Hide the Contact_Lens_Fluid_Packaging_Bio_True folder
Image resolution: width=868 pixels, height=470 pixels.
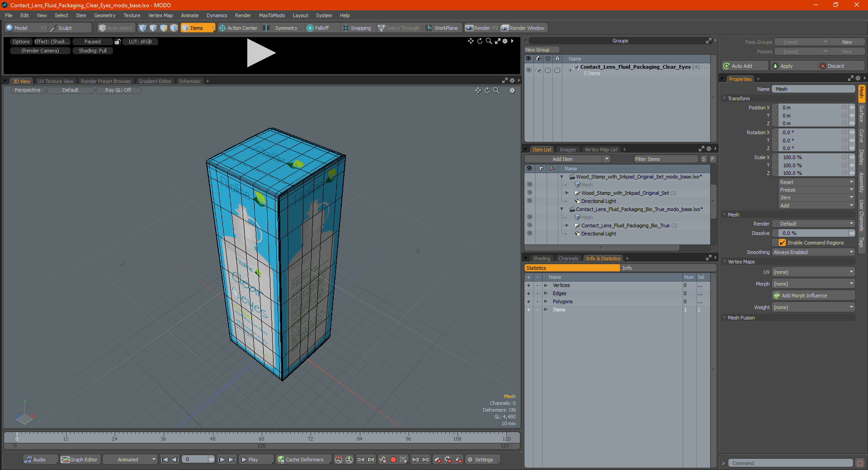coord(529,226)
